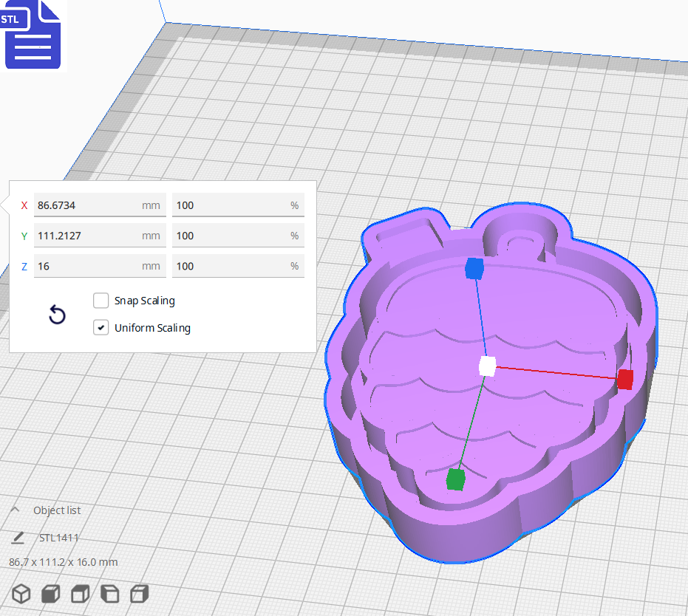Switch to front view using second cube icon

point(50,593)
